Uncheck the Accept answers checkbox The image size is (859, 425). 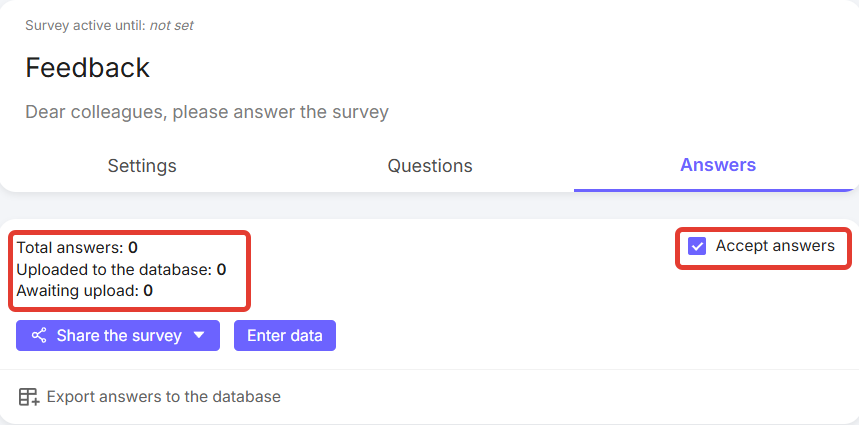(698, 246)
